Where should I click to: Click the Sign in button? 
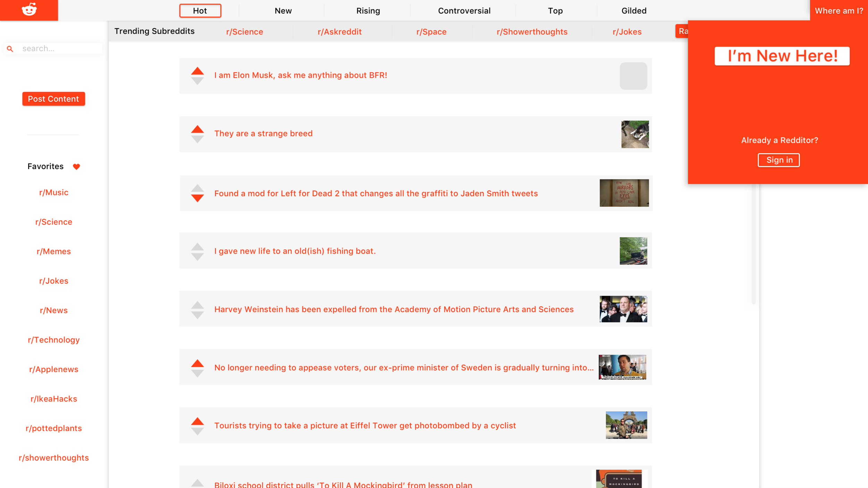point(779,160)
